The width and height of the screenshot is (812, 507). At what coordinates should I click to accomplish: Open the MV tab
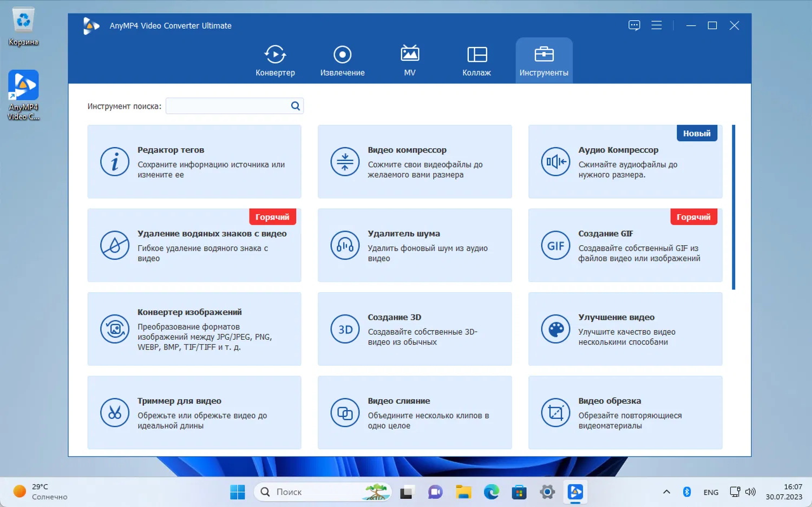pyautogui.click(x=410, y=61)
